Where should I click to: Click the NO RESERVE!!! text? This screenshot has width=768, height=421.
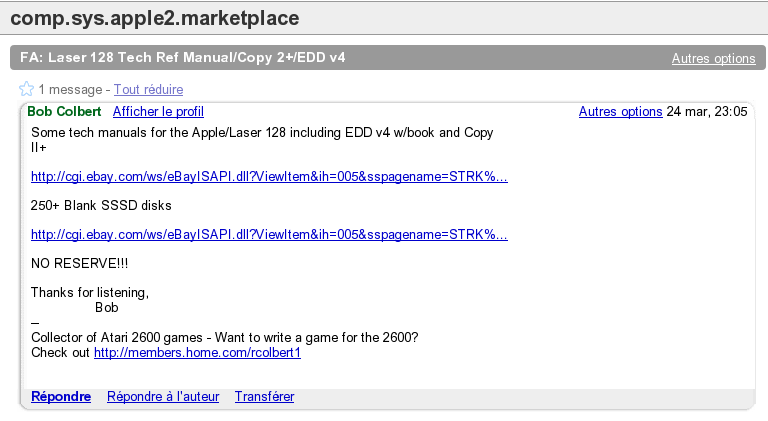(79, 264)
